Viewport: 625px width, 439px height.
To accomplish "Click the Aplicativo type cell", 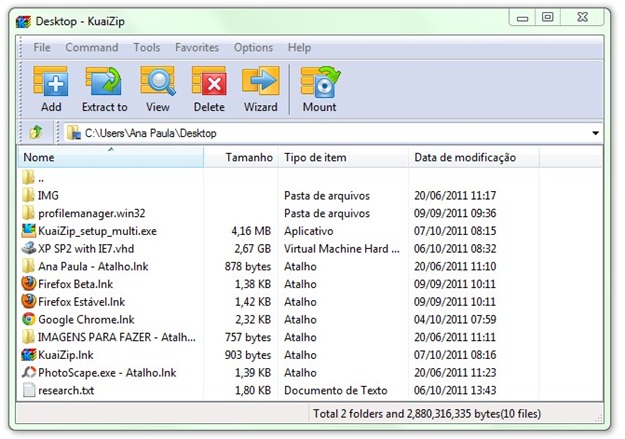I will pyautogui.click(x=309, y=231).
